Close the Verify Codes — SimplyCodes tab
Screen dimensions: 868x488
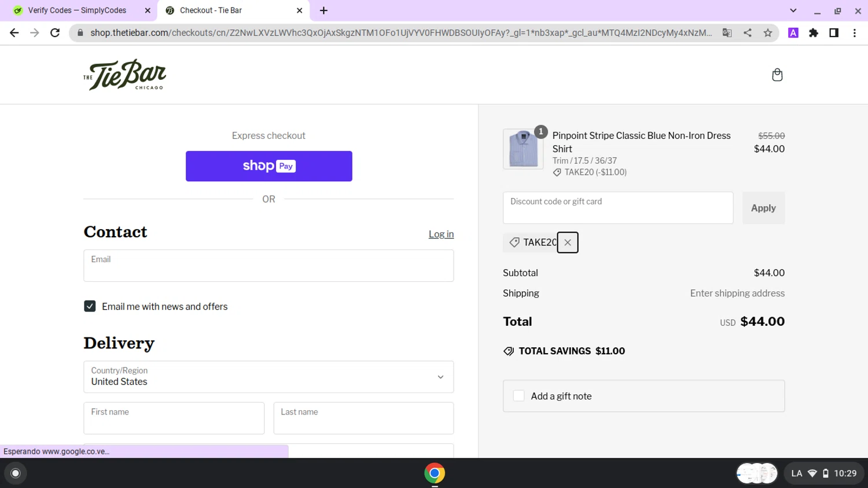[148, 10]
